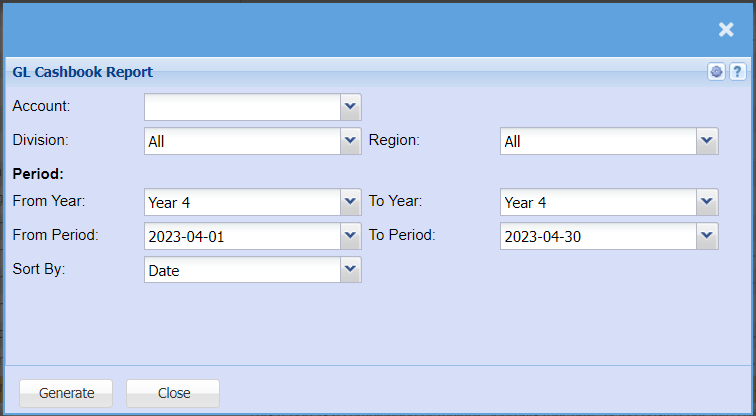Expand the Account dropdown arrow

tap(350, 106)
